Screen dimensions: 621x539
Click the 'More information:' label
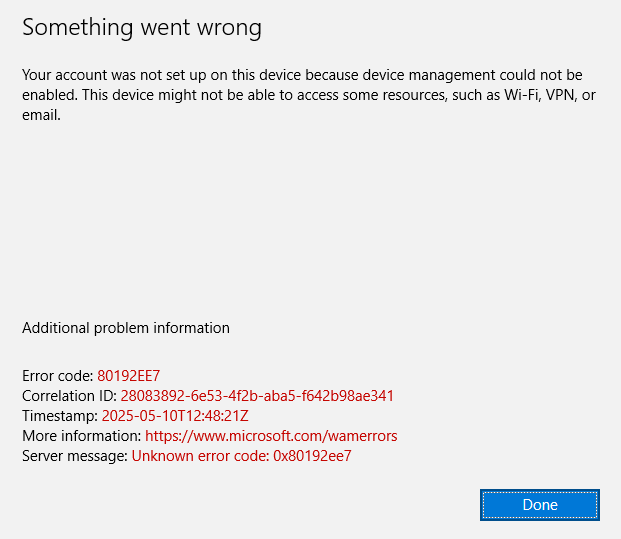pos(81,436)
